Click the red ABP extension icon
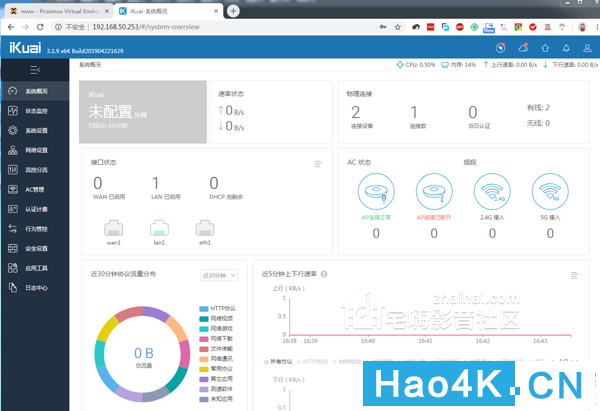600x411 pixels. point(460,27)
